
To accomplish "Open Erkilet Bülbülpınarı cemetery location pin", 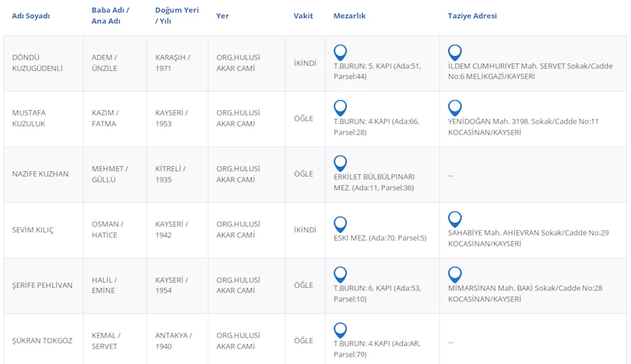I will [x=340, y=163].
